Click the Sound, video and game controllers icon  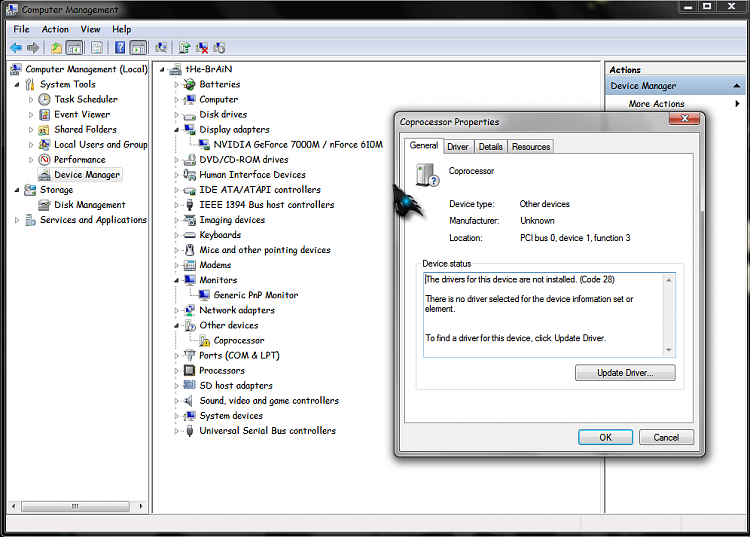point(190,400)
